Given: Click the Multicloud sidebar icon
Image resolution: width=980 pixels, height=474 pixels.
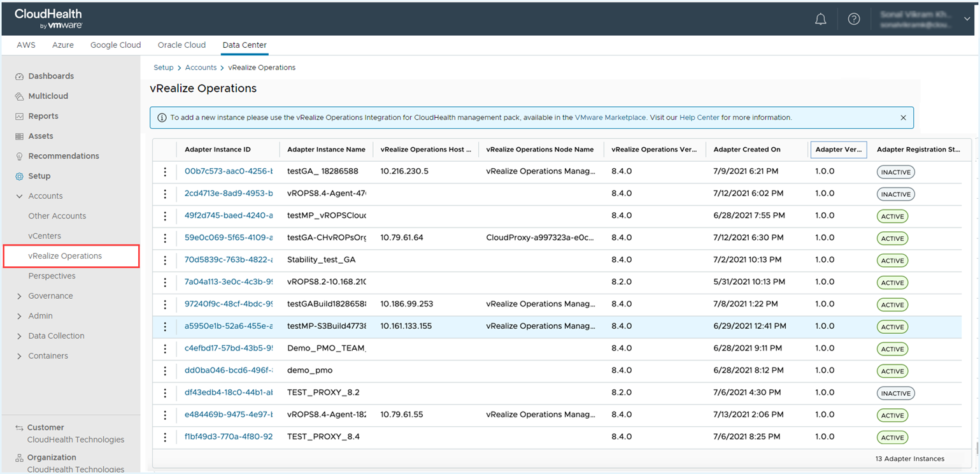Looking at the screenshot, I should pos(19,96).
